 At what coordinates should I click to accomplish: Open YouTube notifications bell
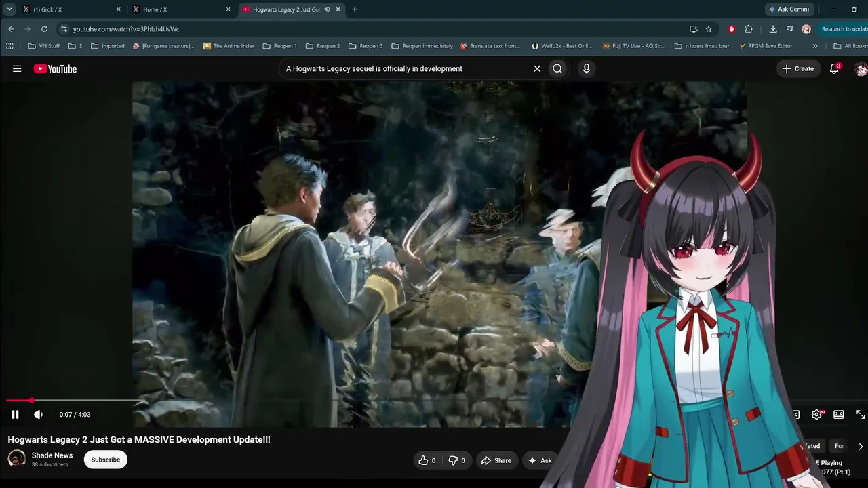[835, 68]
